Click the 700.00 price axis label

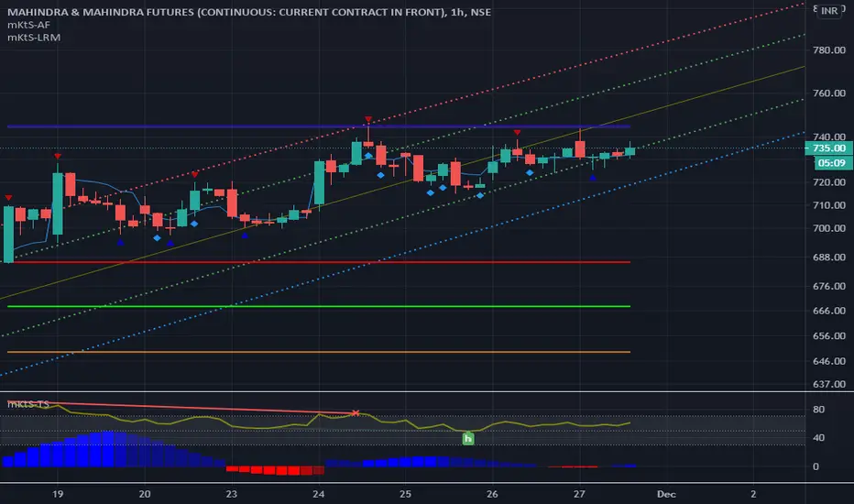pyautogui.click(x=829, y=228)
